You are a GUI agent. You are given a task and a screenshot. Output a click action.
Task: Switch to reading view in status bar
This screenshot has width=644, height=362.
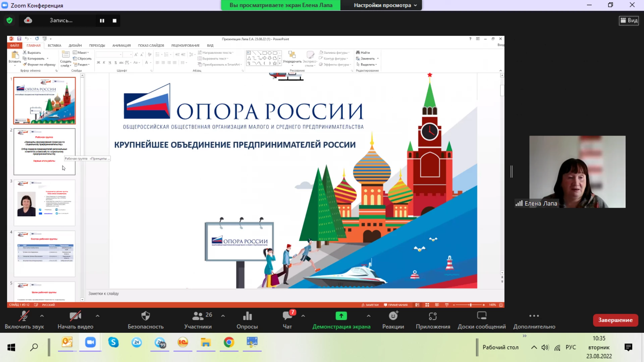[437, 305]
